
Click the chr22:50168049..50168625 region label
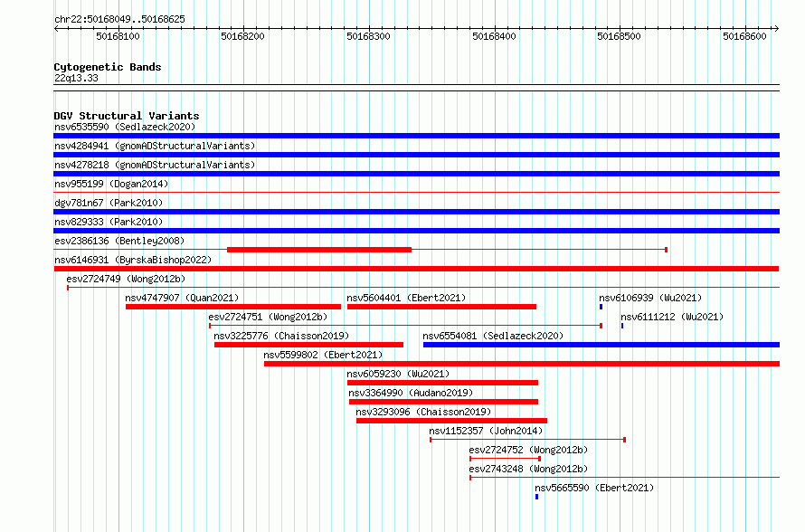pyautogui.click(x=119, y=20)
